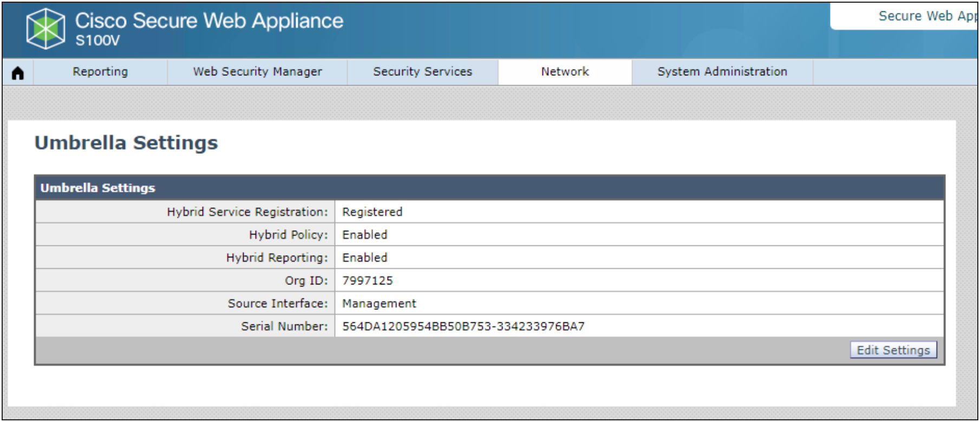
Task: Click the Umbrella Settings page heading
Action: tap(126, 142)
